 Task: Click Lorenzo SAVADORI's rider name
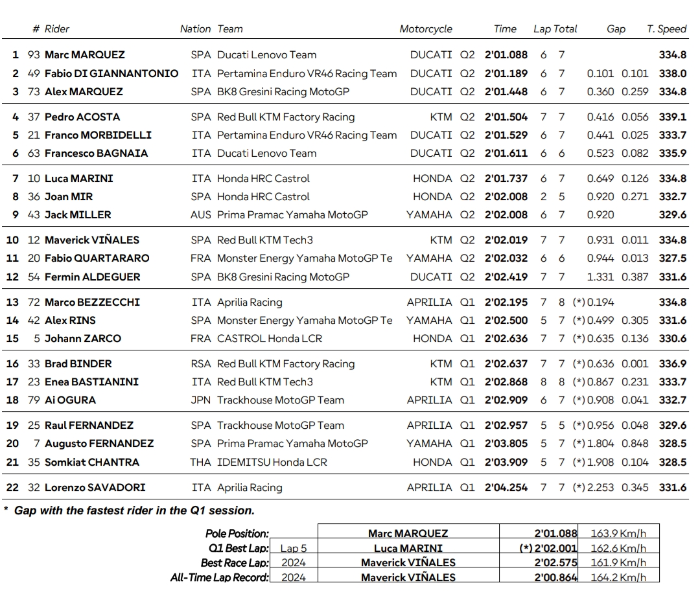point(95,488)
